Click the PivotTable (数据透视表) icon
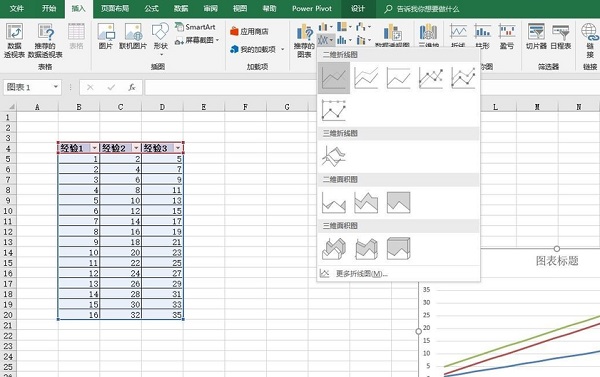 14,32
